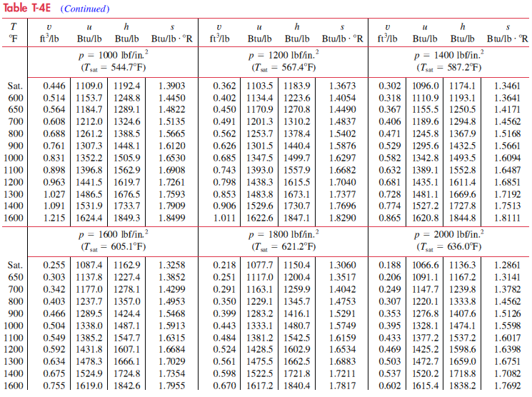The height and width of the screenshot is (397, 532).
Task: Select the enthalpy cell value 1192.4
Action: point(127,86)
